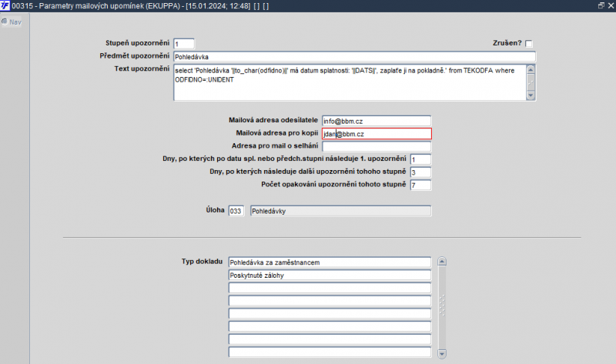Focus the Předmět upozornění field containing Pohledávka
Image resolution: width=616 pixels, height=364 pixels.
click(354, 56)
